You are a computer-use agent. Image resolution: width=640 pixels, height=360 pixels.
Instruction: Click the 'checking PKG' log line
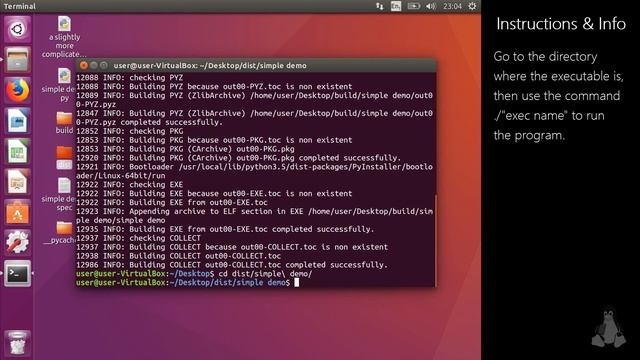pos(129,131)
